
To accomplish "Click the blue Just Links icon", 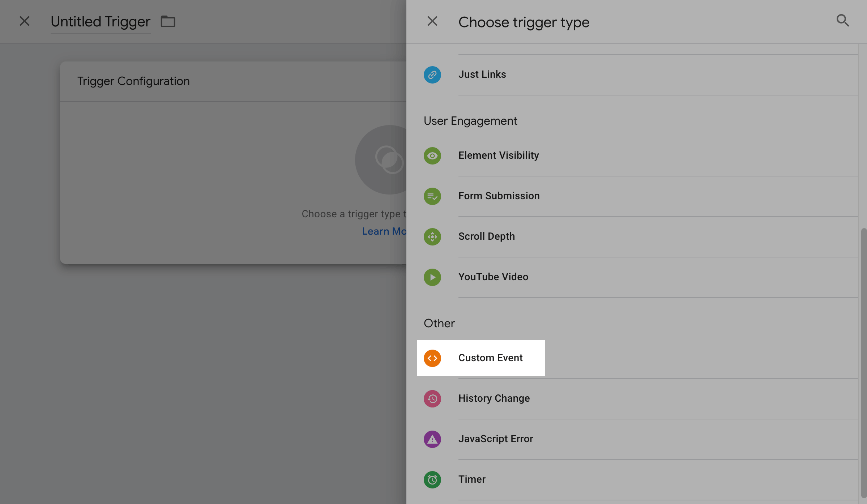I will [432, 75].
